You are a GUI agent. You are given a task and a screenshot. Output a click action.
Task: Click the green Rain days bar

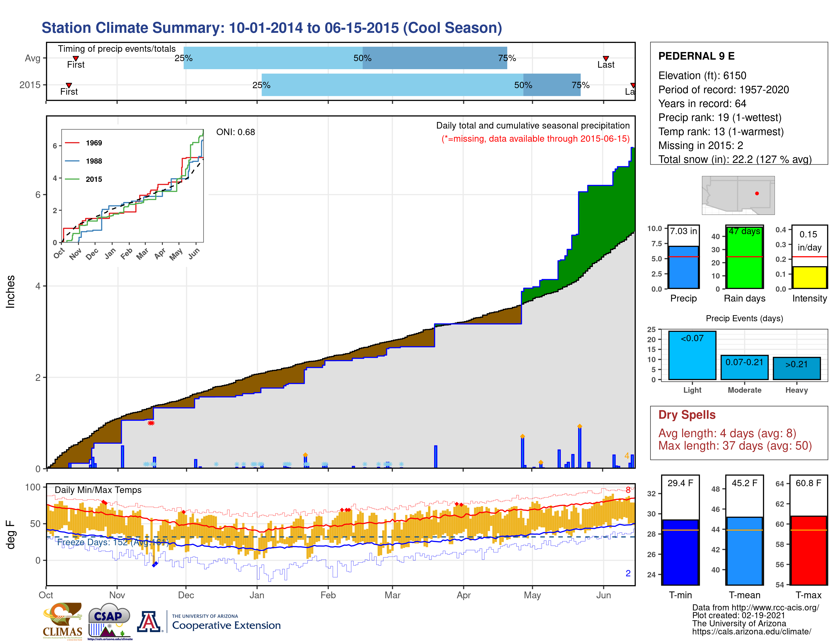745,258
